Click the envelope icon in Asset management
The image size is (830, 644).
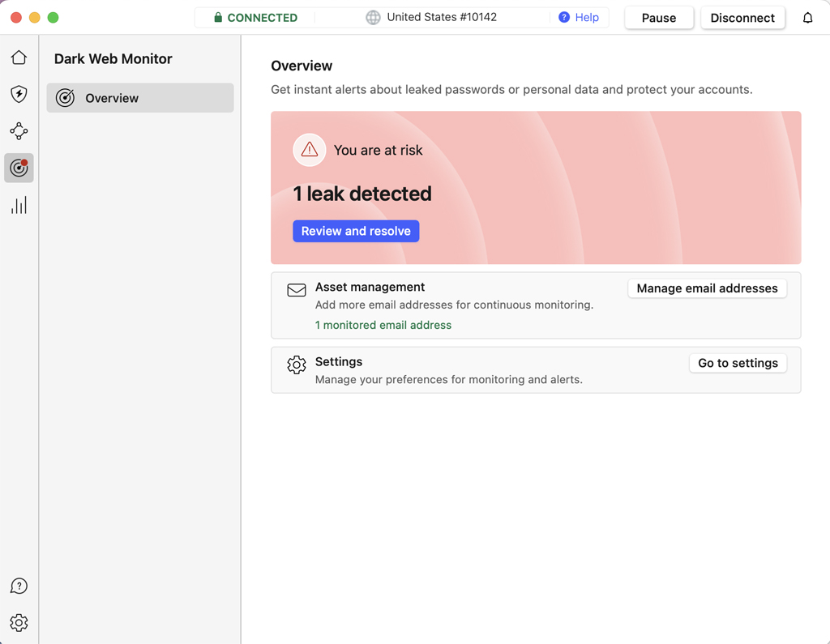tap(296, 289)
